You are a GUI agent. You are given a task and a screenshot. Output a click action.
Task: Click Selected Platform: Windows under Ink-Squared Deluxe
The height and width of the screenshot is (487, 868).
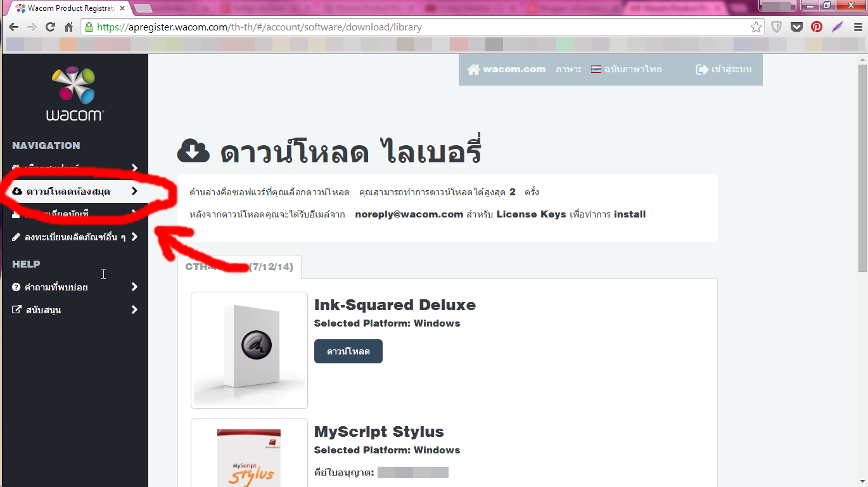pyautogui.click(x=387, y=323)
